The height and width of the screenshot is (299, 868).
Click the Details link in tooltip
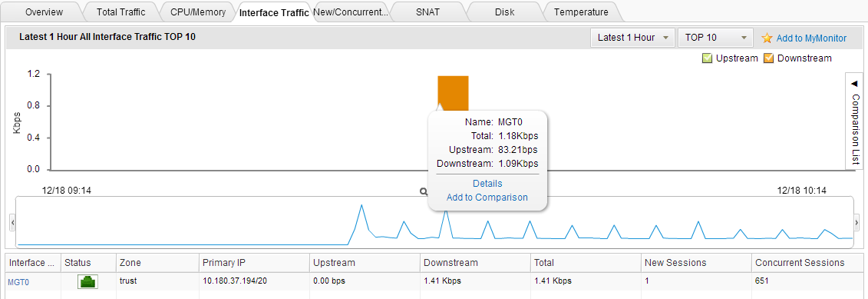(487, 184)
